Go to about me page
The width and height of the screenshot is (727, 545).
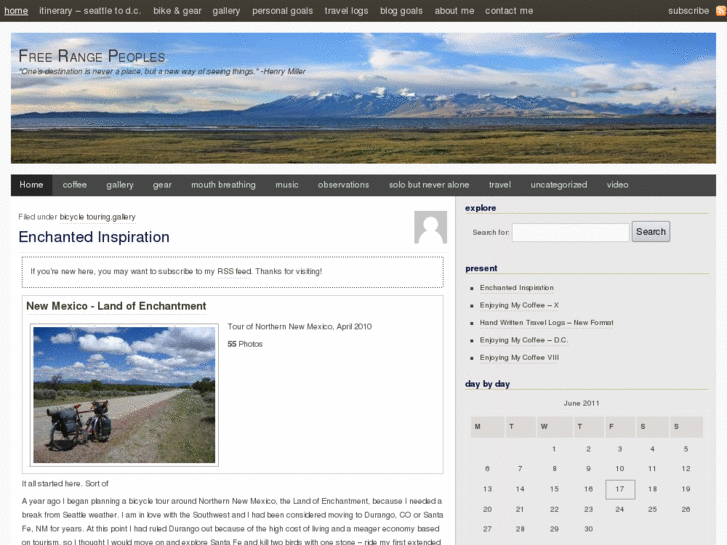coord(454,11)
